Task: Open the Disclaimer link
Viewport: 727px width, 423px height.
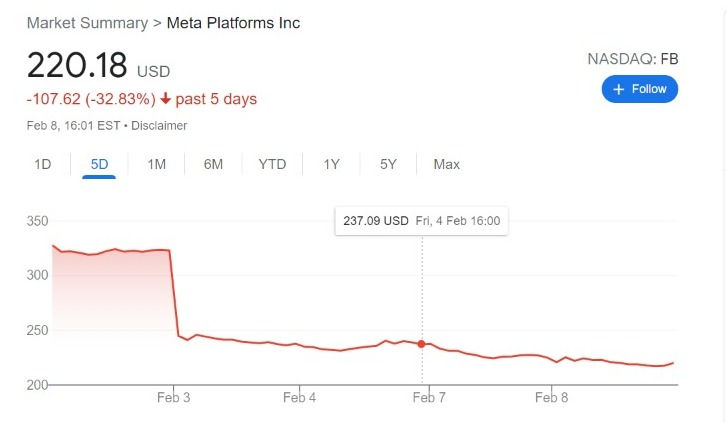Action: point(160,126)
